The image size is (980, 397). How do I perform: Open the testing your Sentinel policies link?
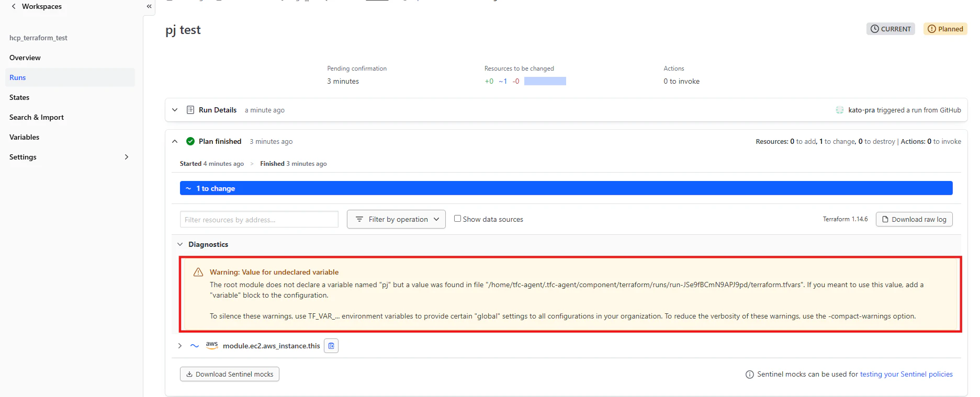click(x=906, y=374)
